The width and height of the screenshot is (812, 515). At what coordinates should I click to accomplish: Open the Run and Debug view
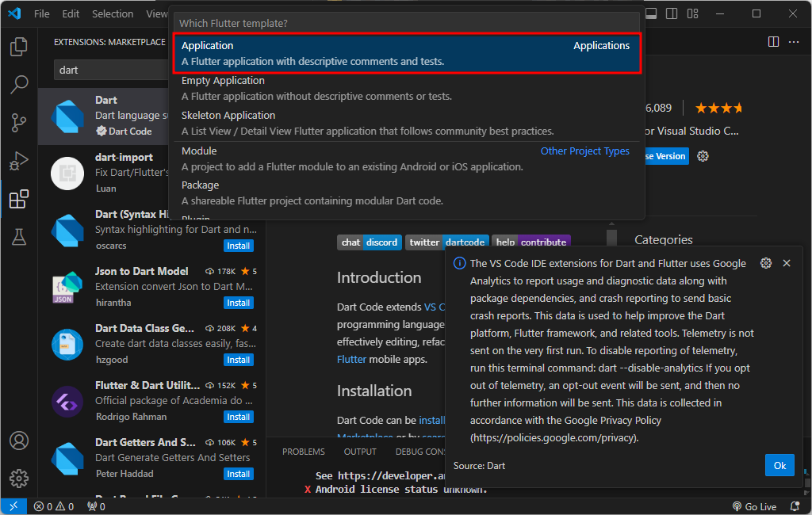click(19, 161)
